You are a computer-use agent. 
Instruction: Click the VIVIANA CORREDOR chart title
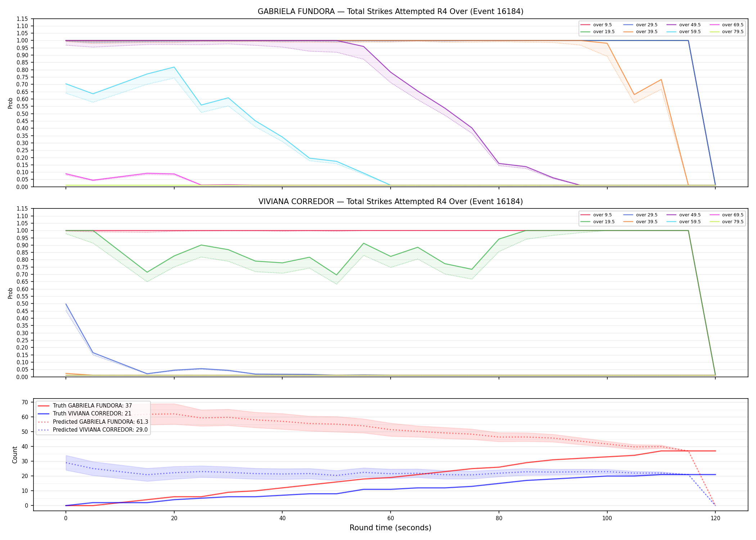pos(390,202)
